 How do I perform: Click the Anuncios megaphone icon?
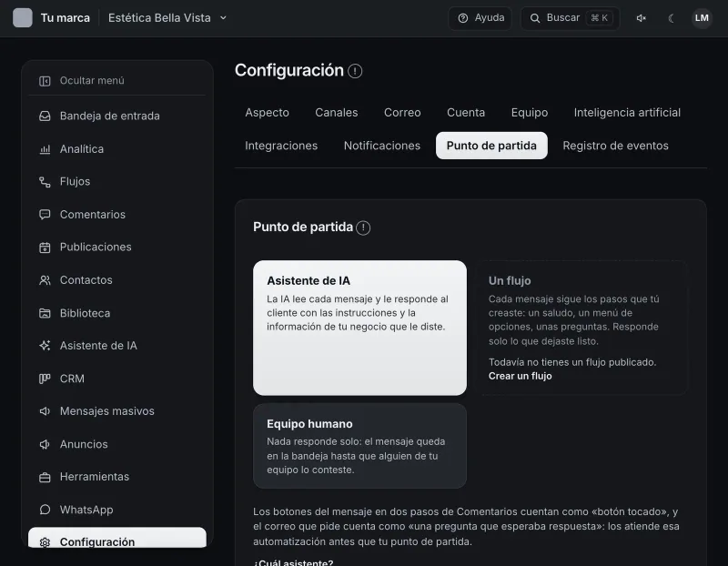coord(45,444)
